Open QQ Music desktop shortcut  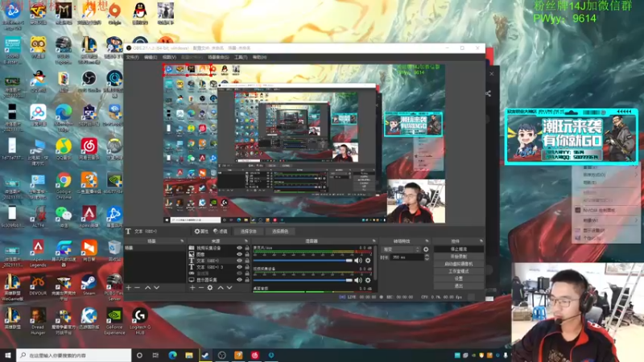tap(64, 149)
